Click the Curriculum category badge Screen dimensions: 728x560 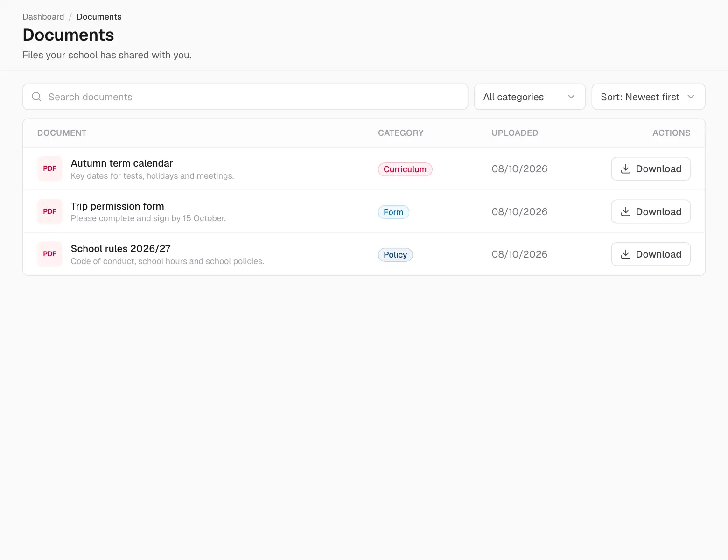[x=405, y=169]
